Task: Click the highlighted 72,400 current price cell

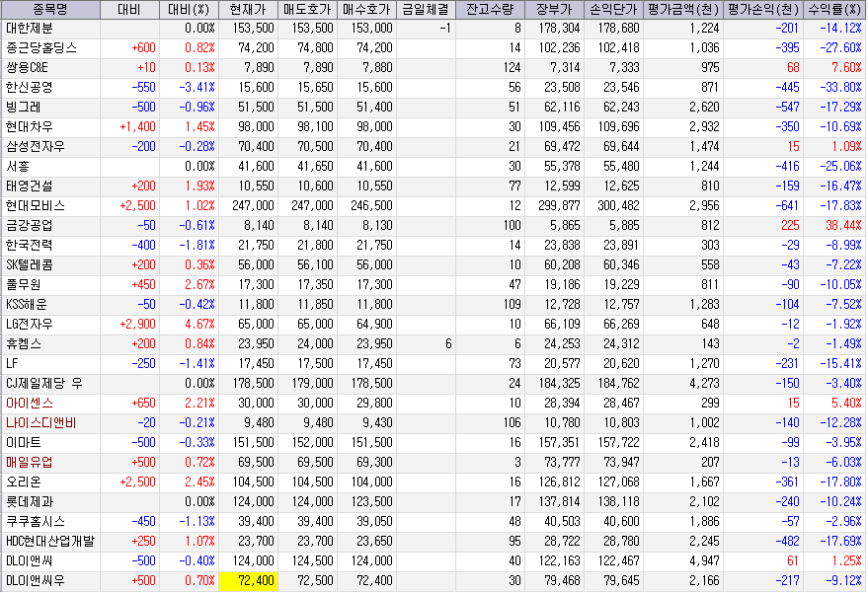Action: pos(249,581)
